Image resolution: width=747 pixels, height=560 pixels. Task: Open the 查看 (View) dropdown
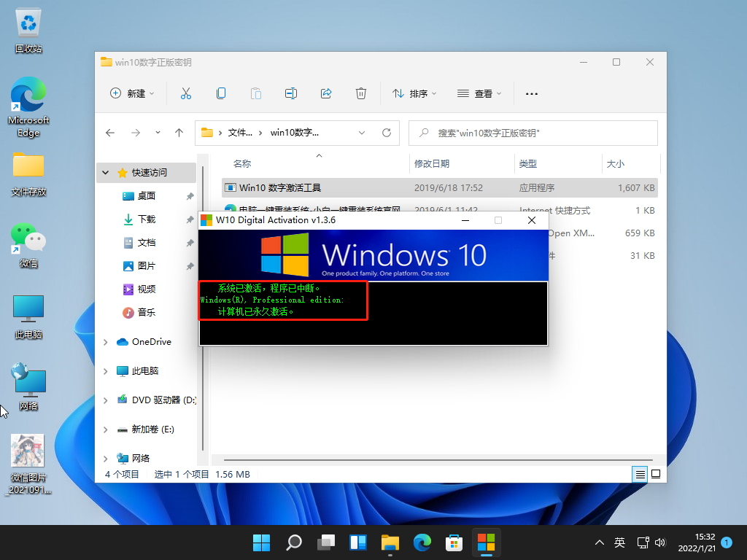click(479, 93)
